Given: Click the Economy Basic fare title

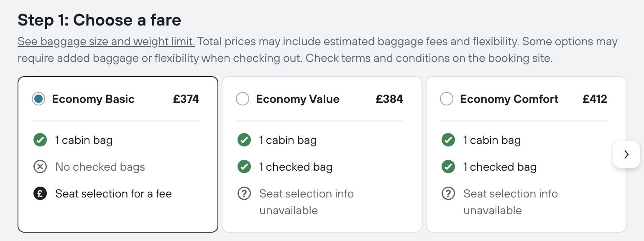Looking at the screenshot, I should (93, 99).
